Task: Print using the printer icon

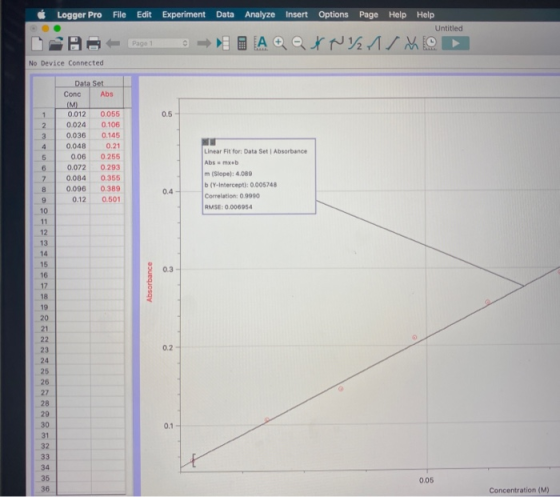Action: pyautogui.click(x=94, y=44)
